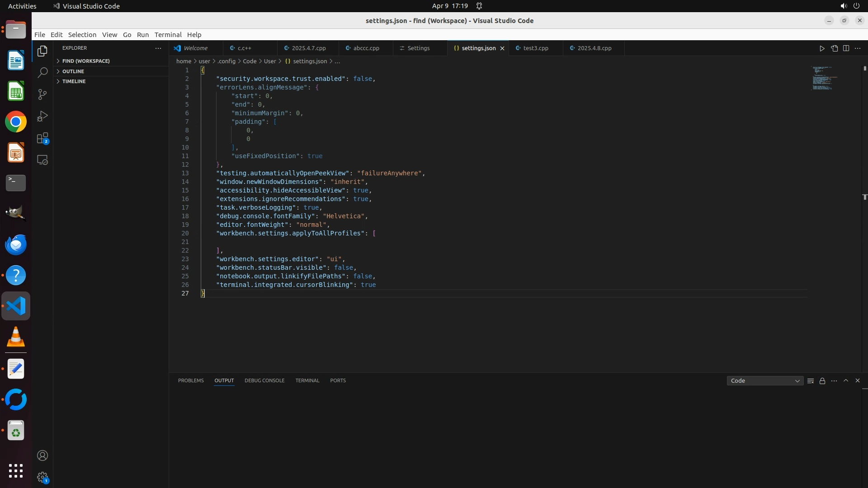868x488 pixels.
Task: Open the Run and Debug view
Action: (x=42, y=117)
